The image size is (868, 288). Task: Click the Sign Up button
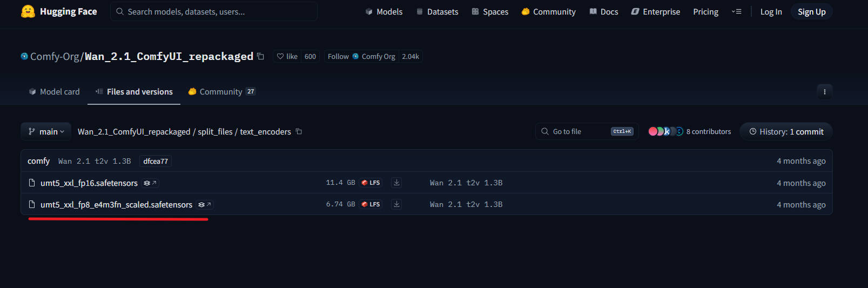812,11
